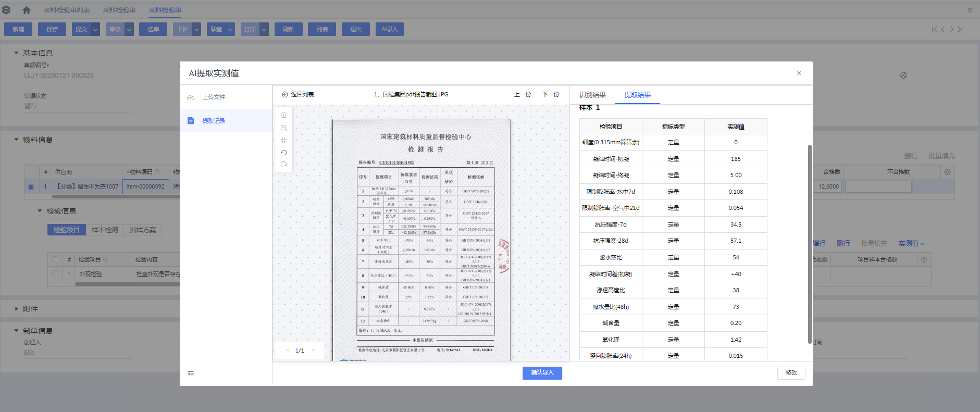
Task: Select the row 1 radio button in 物料信息
Action: coord(31,186)
